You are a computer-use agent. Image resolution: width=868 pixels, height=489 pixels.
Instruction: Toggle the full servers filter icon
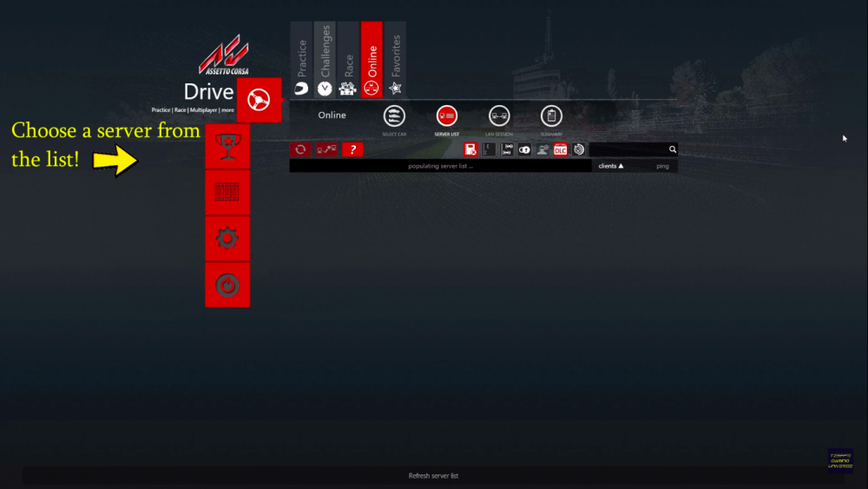[x=507, y=149]
